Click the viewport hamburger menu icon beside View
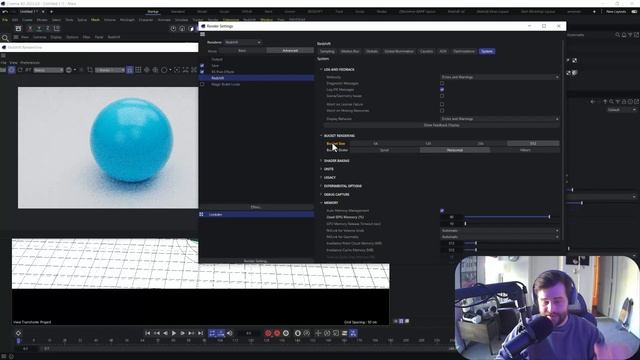Screen dimensions: 640x360 click(16, 37)
